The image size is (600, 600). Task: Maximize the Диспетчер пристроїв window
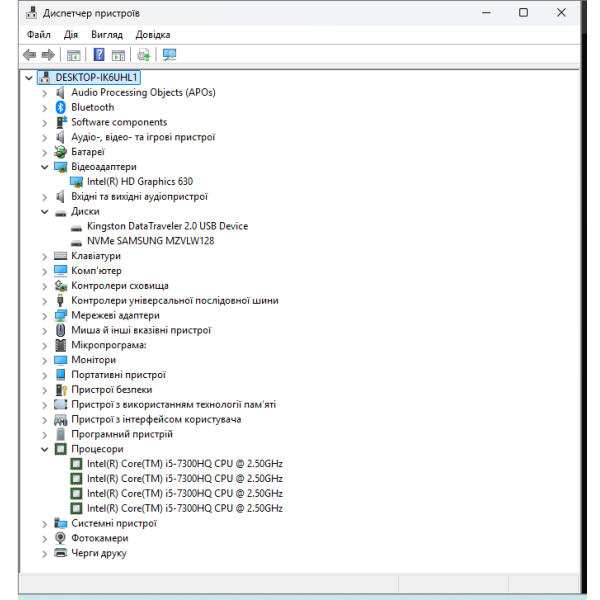[523, 13]
